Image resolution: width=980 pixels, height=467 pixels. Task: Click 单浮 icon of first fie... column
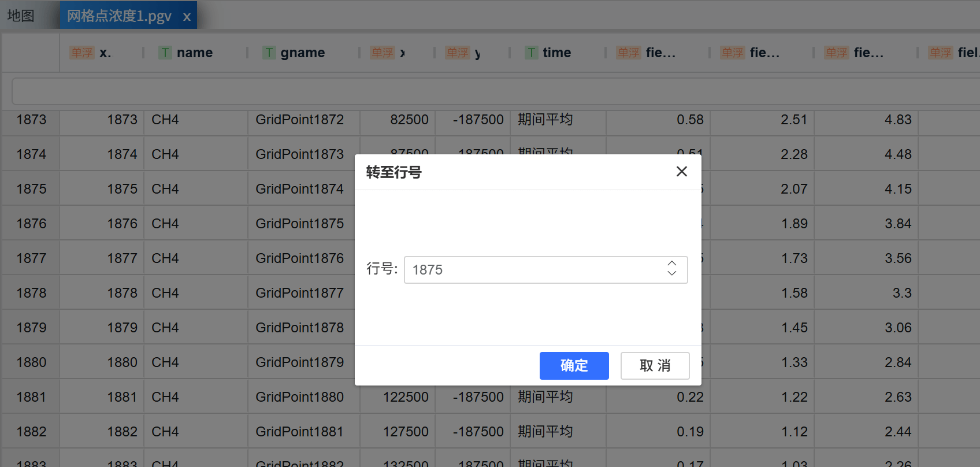(628, 53)
